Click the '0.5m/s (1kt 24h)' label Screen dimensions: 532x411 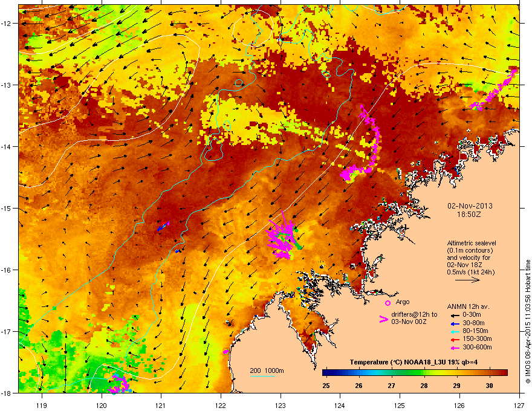click(470, 272)
